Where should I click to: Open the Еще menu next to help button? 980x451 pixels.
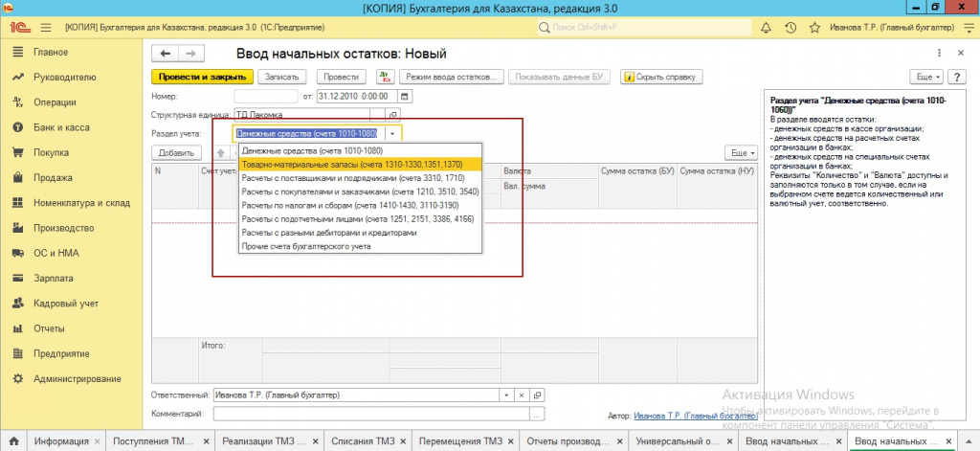point(928,77)
